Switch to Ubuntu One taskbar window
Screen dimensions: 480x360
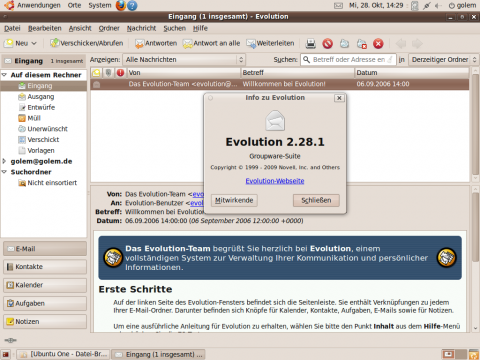pyautogui.click(x=63, y=354)
